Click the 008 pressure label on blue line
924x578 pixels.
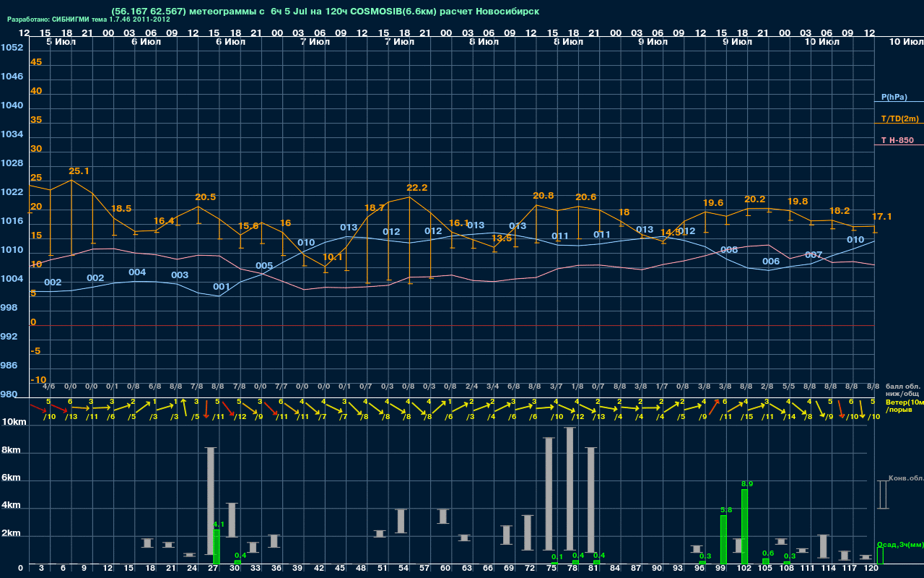coord(729,249)
